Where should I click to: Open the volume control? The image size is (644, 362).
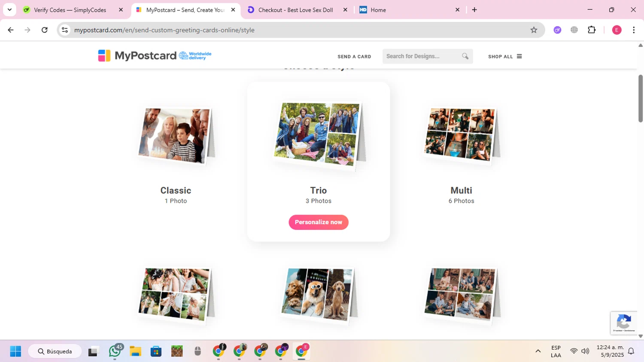pyautogui.click(x=585, y=351)
